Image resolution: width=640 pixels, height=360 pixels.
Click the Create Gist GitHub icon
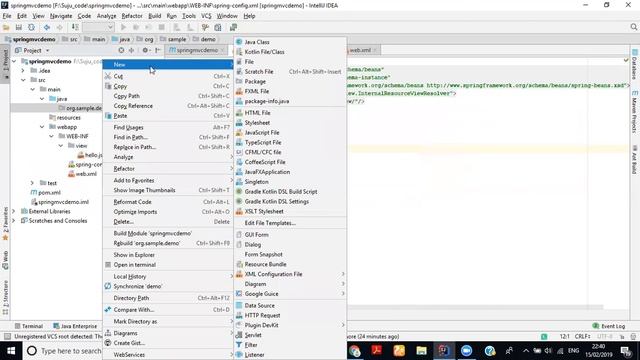click(108, 343)
